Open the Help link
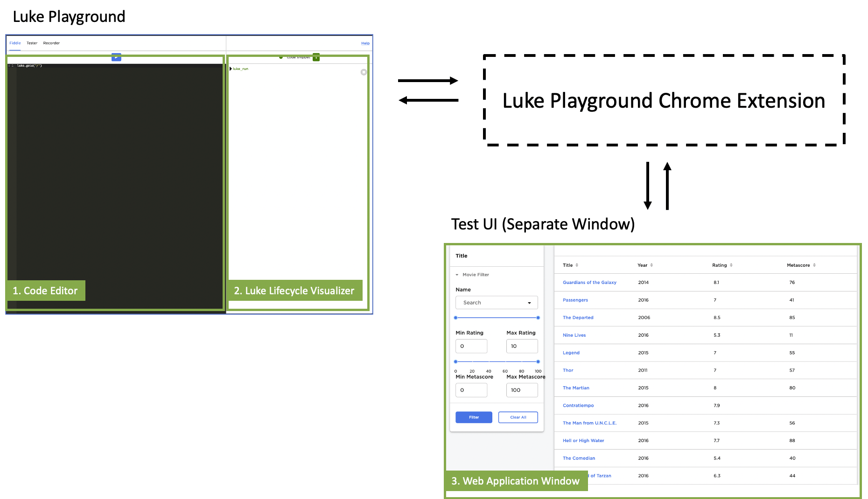 coord(365,43)
